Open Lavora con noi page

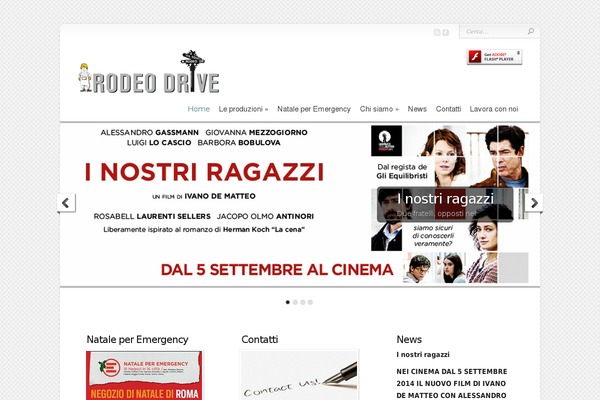pos(494,109)
